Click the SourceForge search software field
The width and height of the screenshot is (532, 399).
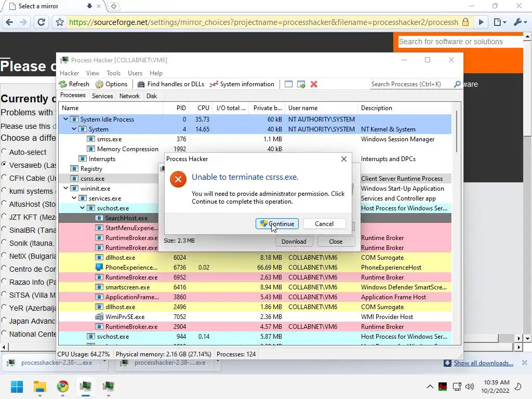click(460, 42)
